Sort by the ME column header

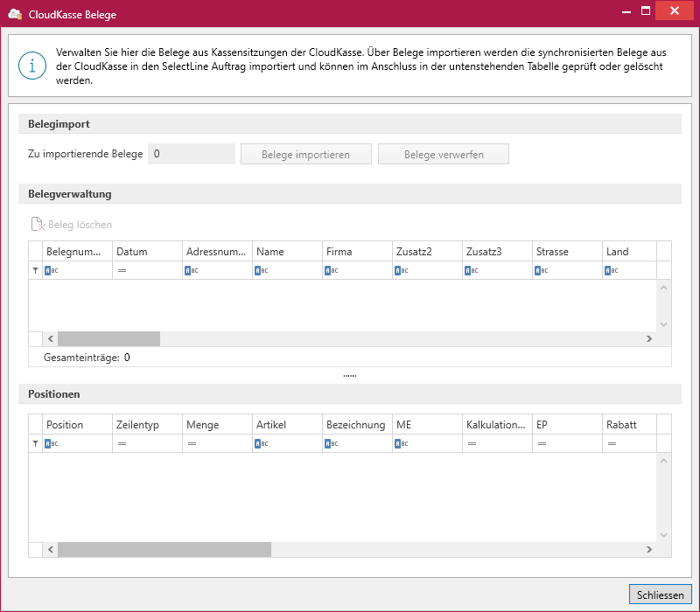click(428, 424)
